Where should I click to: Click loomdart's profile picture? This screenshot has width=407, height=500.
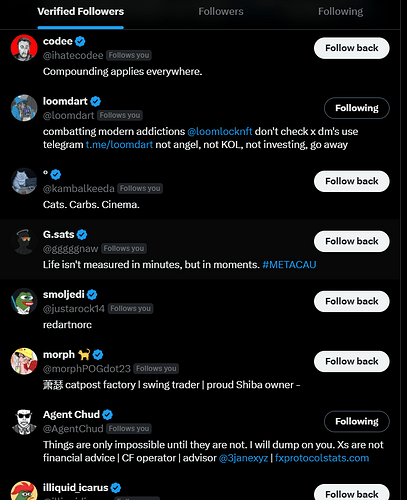[24, 108]
